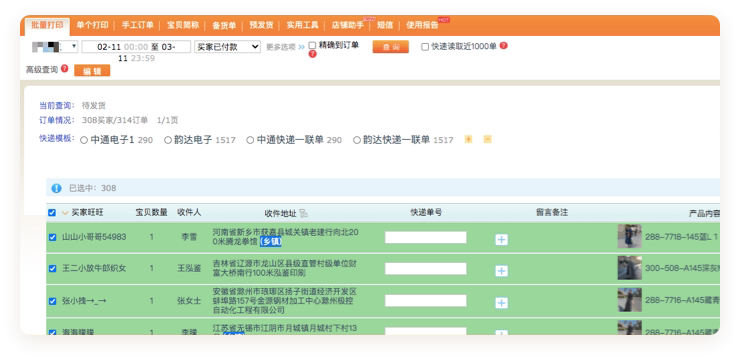Click the minus icon after express templates
The image size is (740, 360).
click(488, 139)
